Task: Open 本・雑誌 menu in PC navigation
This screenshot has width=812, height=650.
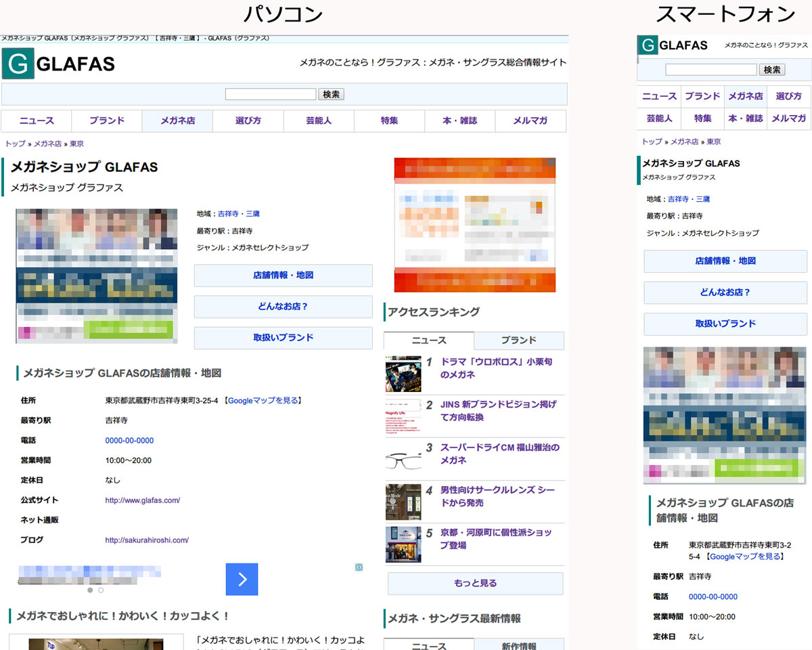Action: 459,121
